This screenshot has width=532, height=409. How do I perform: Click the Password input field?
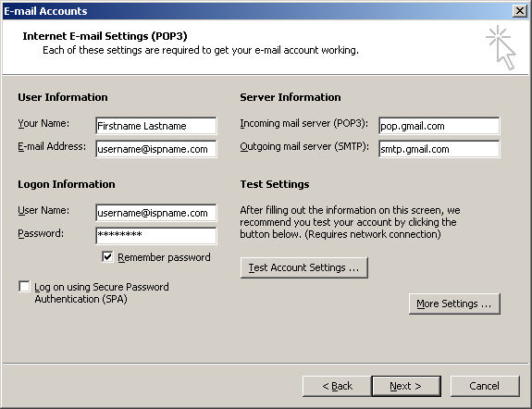pos(156,236)
